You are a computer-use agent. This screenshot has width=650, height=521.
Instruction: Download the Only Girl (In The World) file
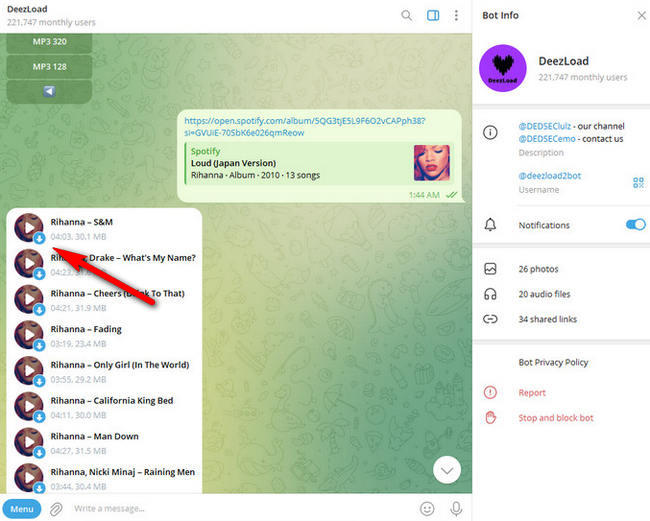coord(39,381)
